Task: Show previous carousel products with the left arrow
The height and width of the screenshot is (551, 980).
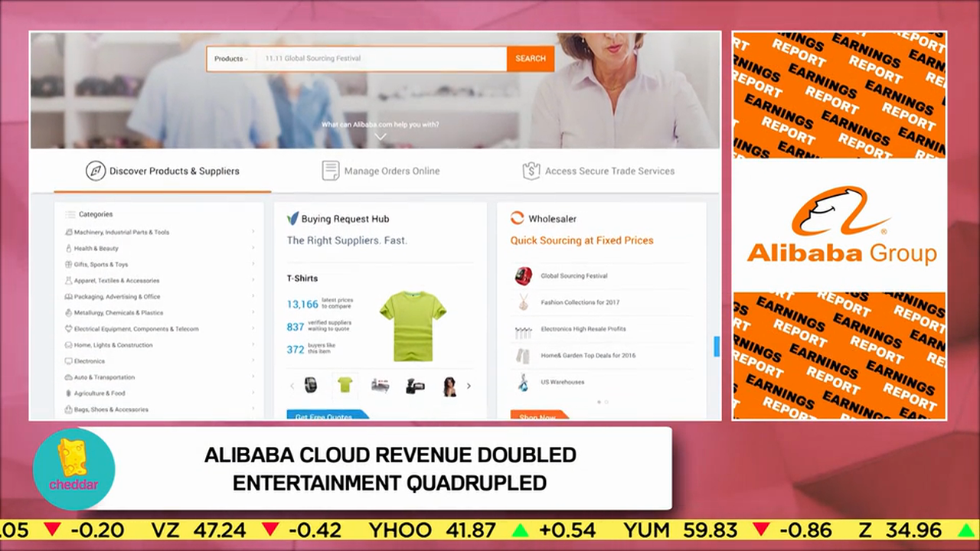Action: 292,386
